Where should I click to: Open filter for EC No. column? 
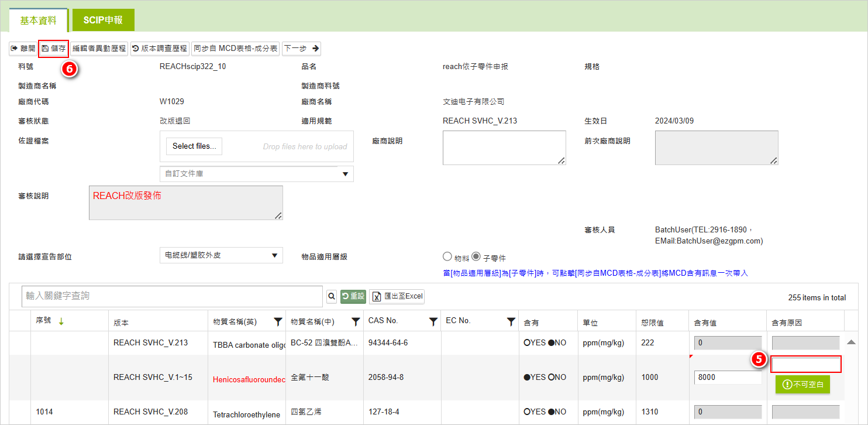511,321
